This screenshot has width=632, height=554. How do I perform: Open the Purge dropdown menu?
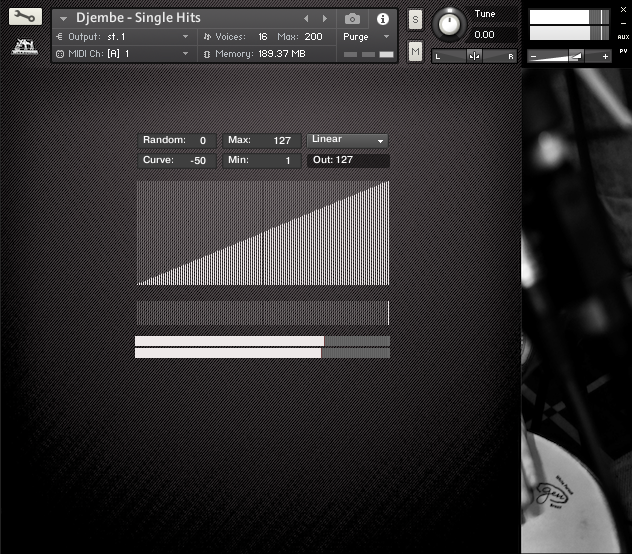pyautogui.click(x=366, y=37)
